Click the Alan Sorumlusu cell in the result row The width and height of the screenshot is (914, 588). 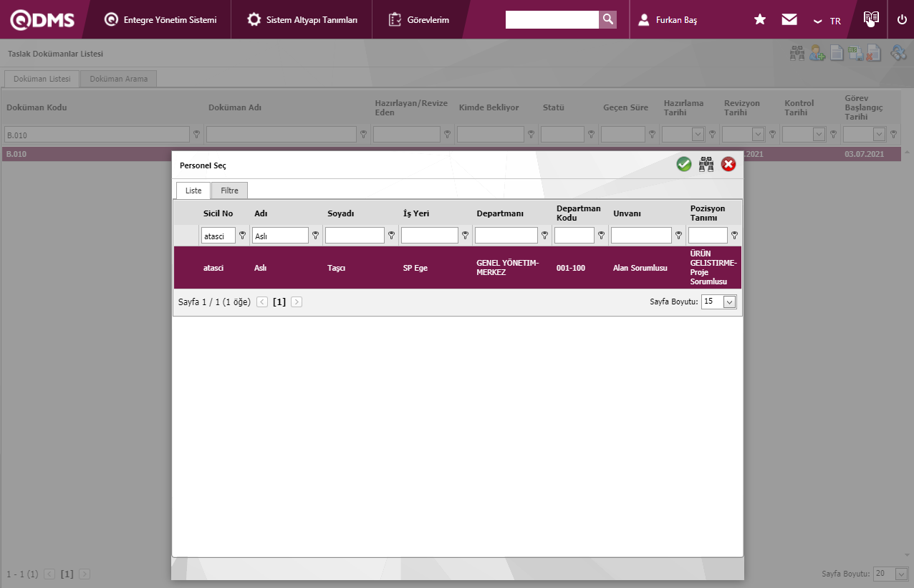coord(640,268)
